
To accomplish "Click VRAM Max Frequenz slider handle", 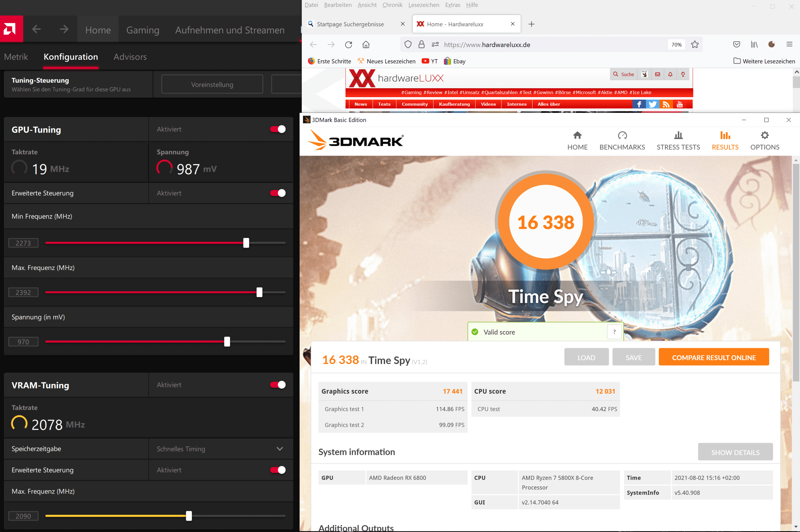I will (x=189, y=516).
